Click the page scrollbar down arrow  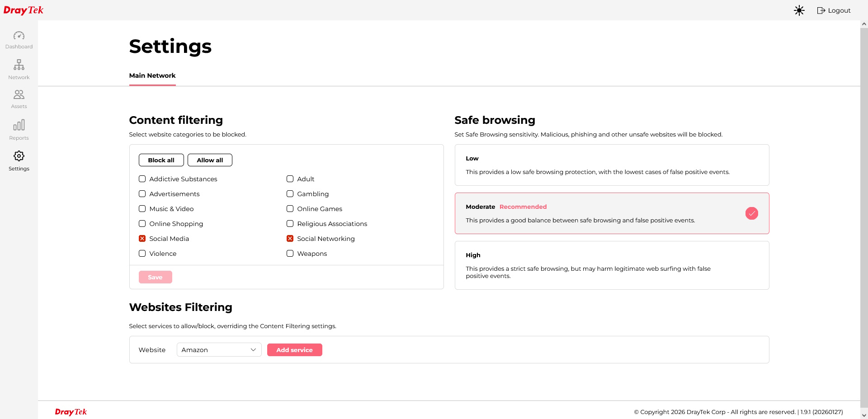point(864,415)
